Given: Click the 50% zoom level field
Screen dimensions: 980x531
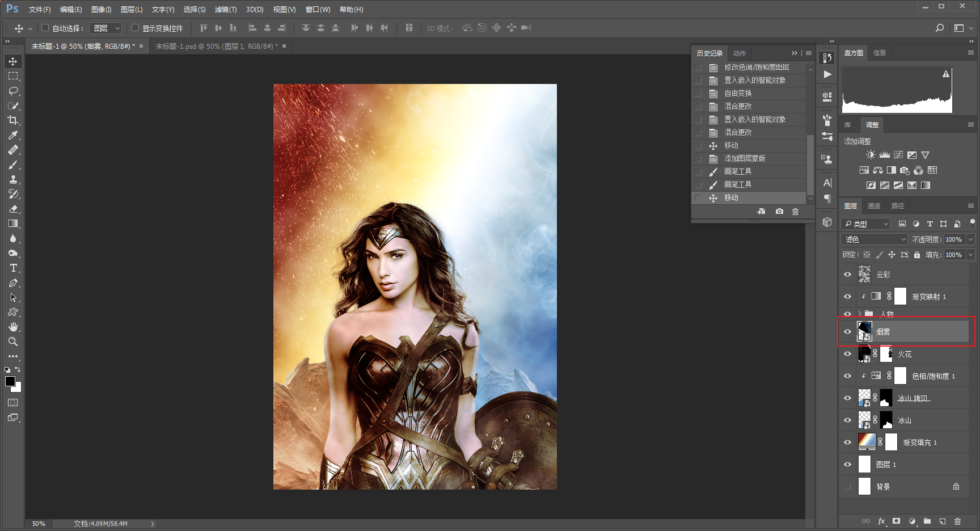Looking at the screenshot, I should [x=39, y=524].
